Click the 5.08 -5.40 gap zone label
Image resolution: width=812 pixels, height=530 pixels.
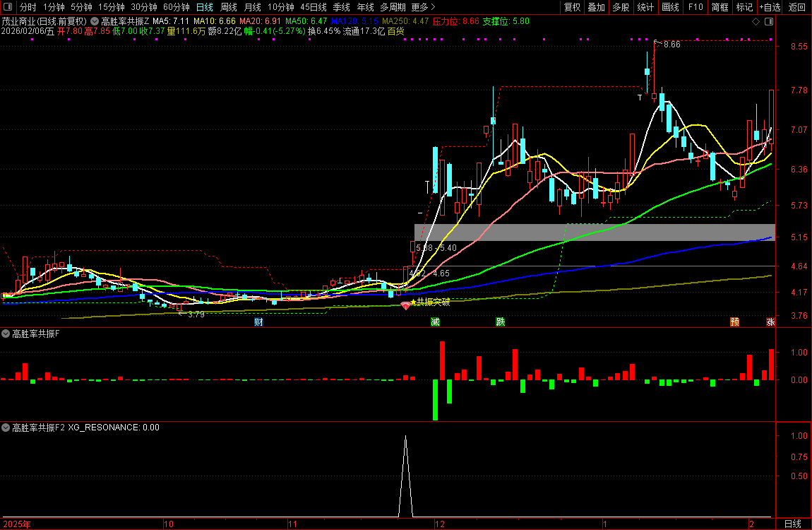pos(436,247)
